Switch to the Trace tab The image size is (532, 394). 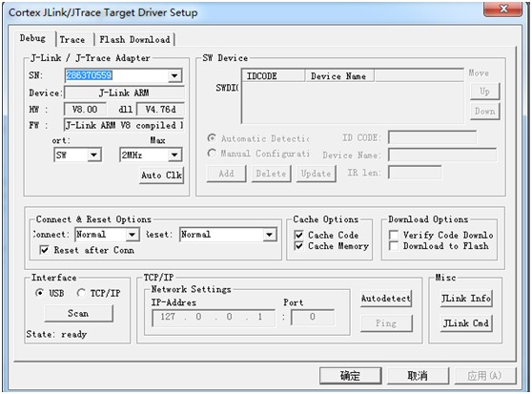point(72,40)
